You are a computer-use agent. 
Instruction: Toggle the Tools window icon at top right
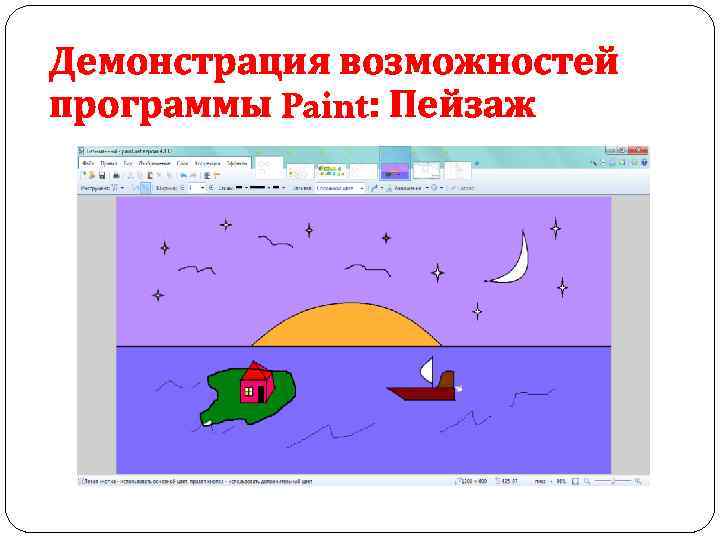click(595, 163)
